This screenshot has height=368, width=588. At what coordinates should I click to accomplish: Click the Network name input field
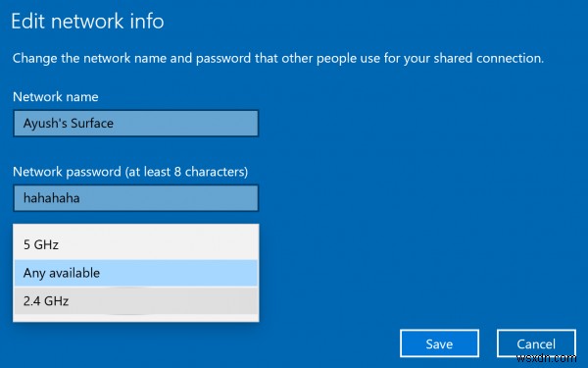[x=136, y=124]
